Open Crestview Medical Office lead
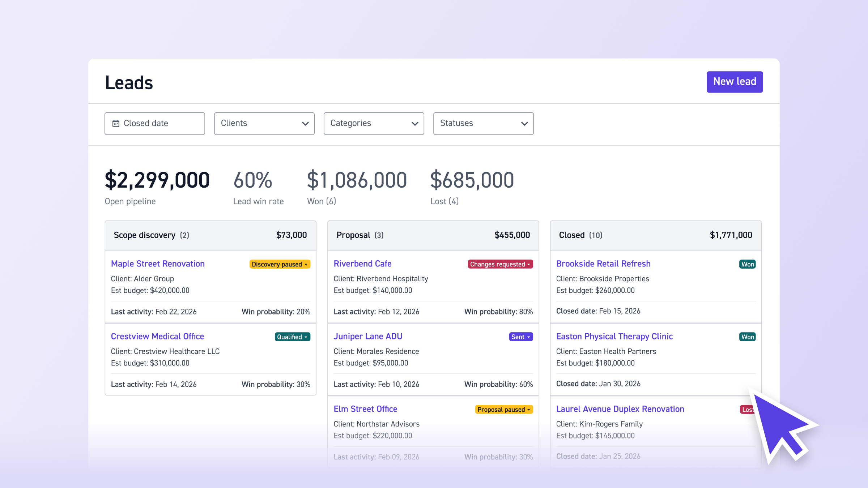868x488 pixels. pyautogui.click(x=157, y=336)
